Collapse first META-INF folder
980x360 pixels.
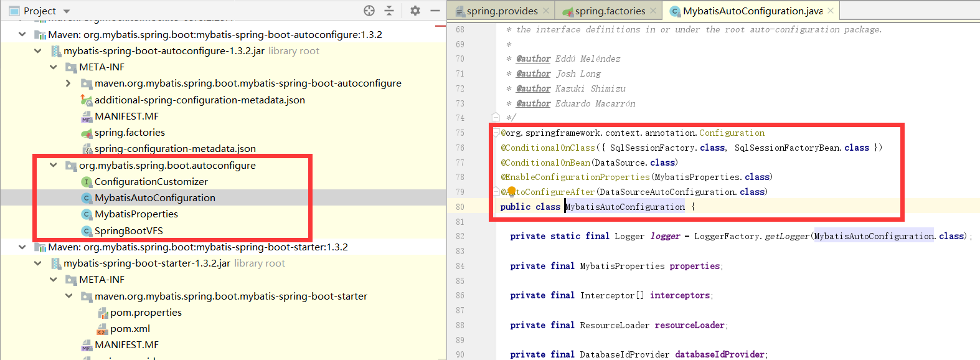[x=54, y=67]
